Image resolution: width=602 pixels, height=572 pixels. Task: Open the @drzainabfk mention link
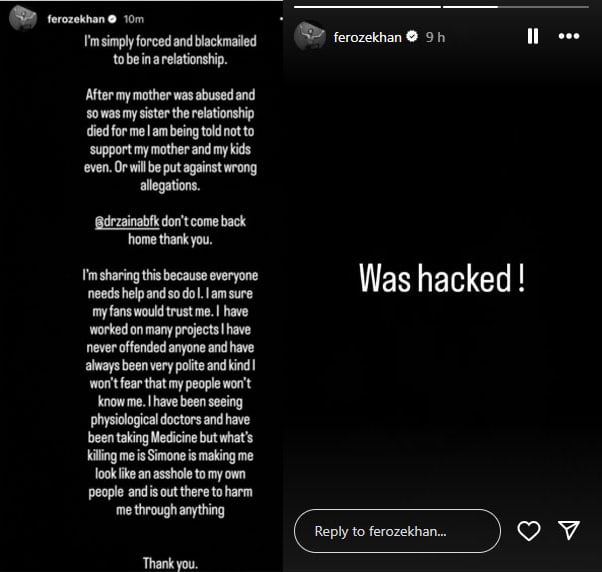pos(127,222)
